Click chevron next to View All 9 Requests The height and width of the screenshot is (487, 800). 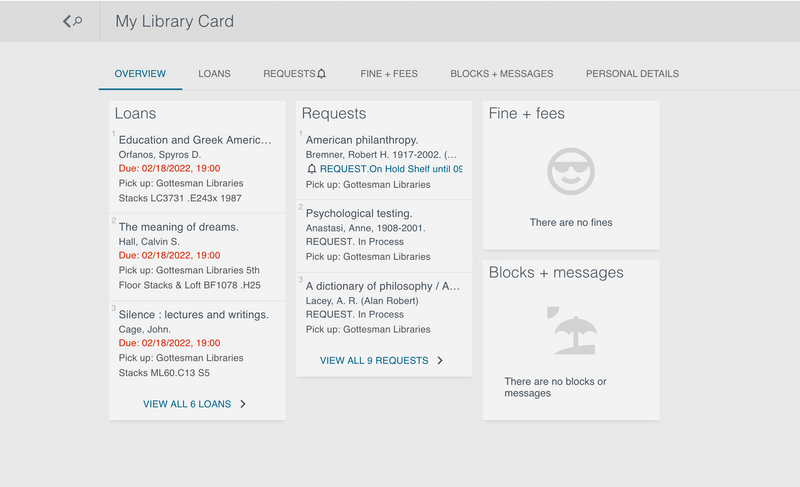pyautogui.click(x=440, y=361)
